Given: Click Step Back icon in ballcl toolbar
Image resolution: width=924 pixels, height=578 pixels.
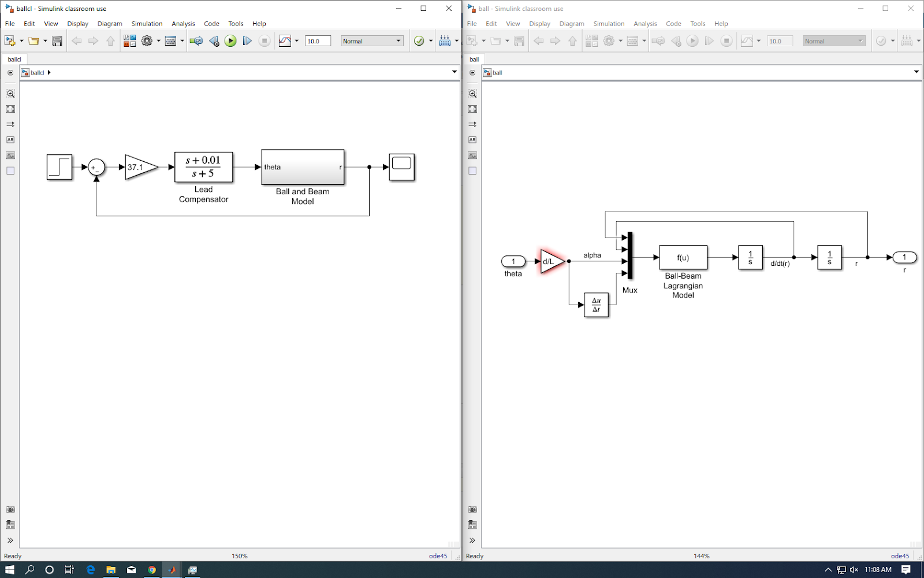Looking at the screenshot, I should click(x=214, y=41).
